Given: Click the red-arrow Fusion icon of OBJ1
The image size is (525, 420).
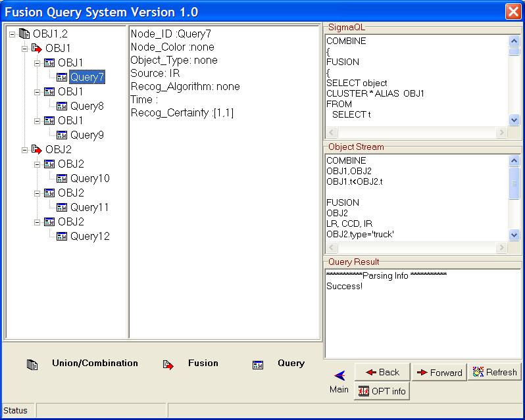Looking at the screenshot, I should pyautogui.click(x=36, y=49).
